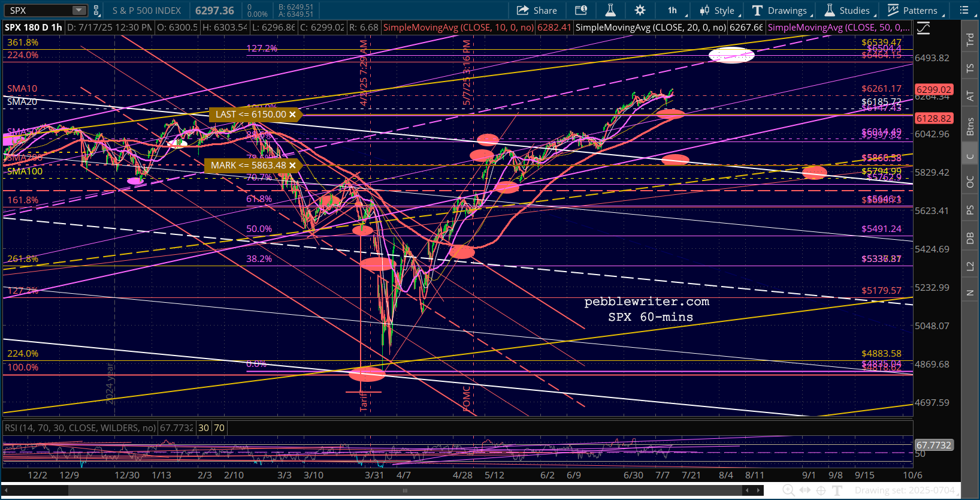
Task: Click the horizontal chart scrollbar thumb
Action: point(405,490)
